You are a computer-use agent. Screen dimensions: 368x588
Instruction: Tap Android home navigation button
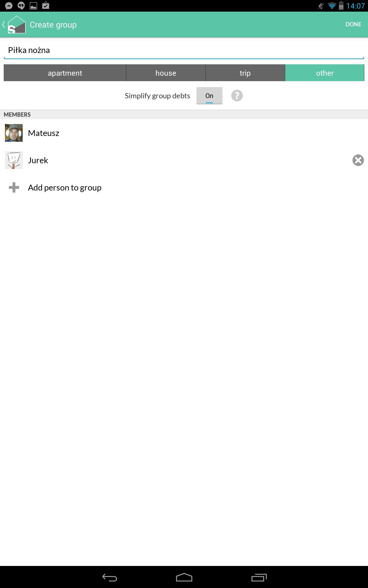pos(184,577)
